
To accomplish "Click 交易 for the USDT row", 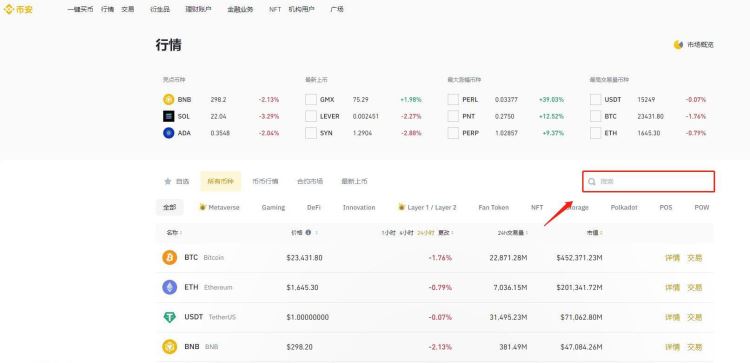I will pyautogui.click(x=695, y=317).
